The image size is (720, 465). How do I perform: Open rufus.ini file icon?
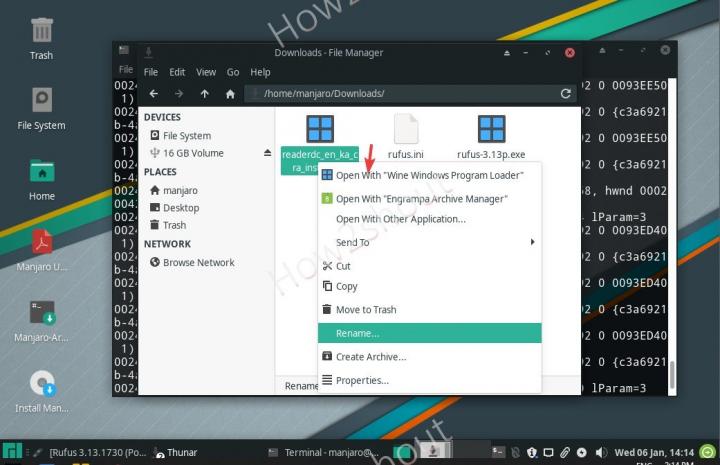[406, 130]
